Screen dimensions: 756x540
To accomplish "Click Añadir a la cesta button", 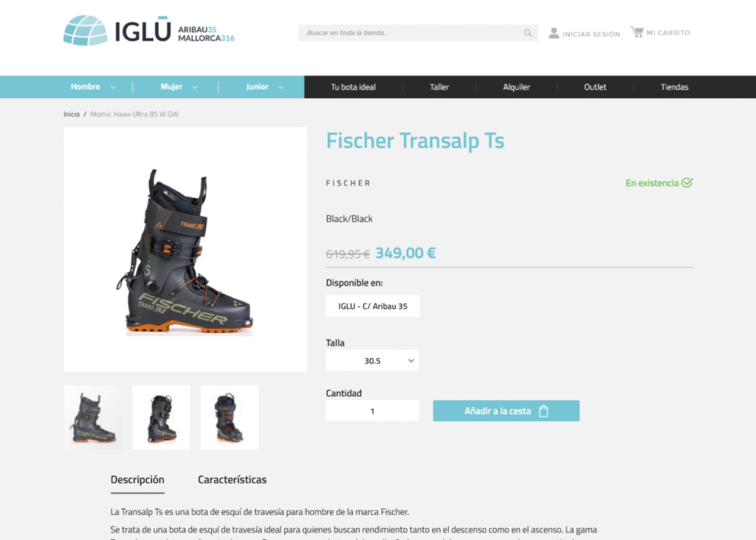I will click(x=506, y=411).
